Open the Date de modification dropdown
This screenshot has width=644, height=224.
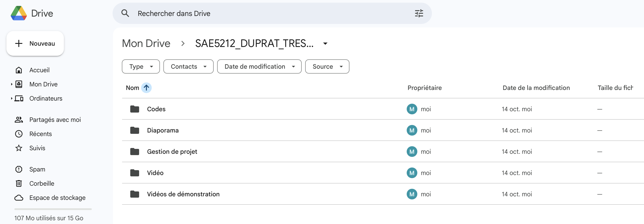[x=259, y=66]
